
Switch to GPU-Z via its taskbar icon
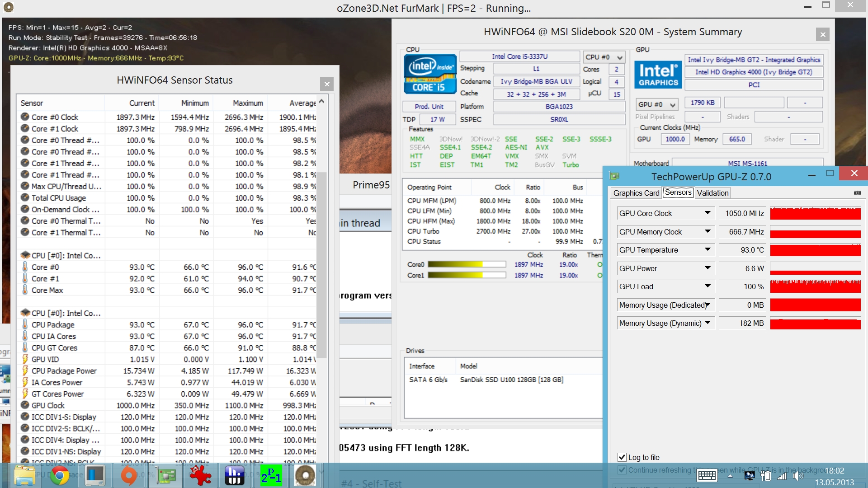pyautogui.click(x=166, y=476)
